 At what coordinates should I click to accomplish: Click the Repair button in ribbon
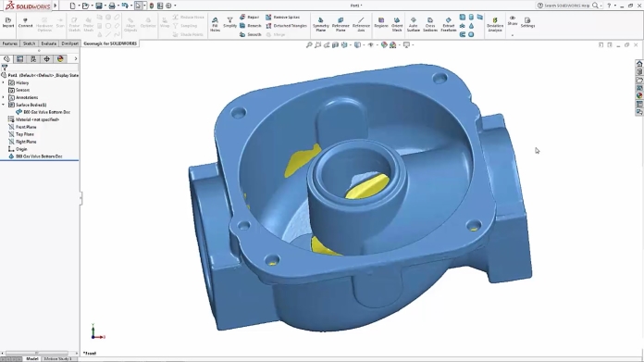(x=249, y=17)
